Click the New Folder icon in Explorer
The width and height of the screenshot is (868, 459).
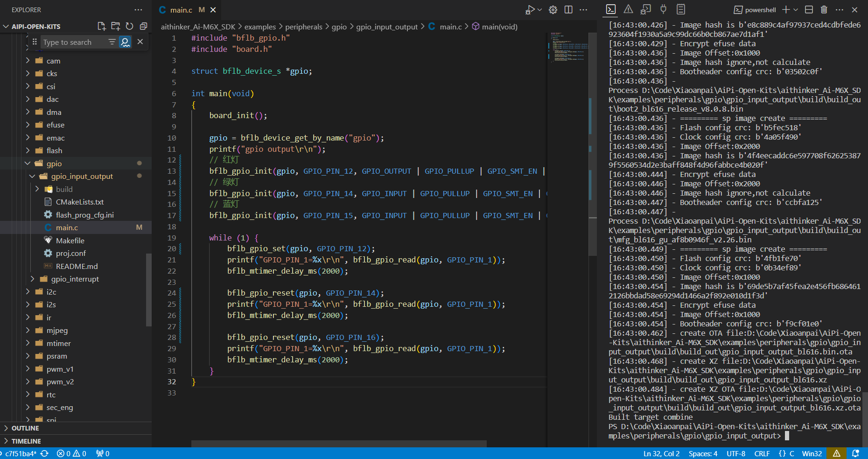115,26
